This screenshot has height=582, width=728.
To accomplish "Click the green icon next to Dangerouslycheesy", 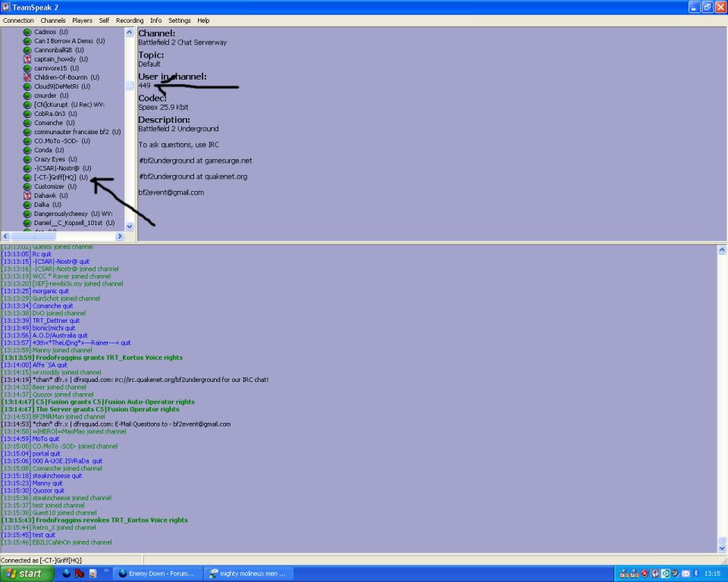I will [27, 214].
